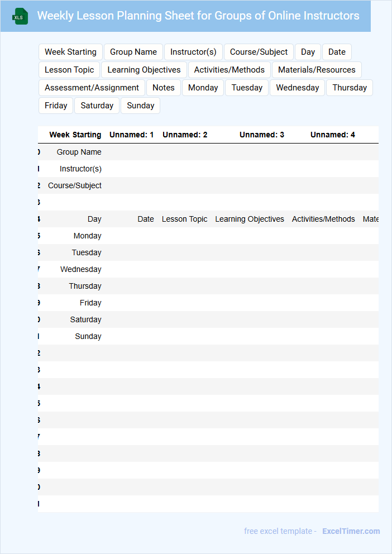Select the Unnamed: 3 column header
This screenshot has height=554, width=392.
[262, 135]
